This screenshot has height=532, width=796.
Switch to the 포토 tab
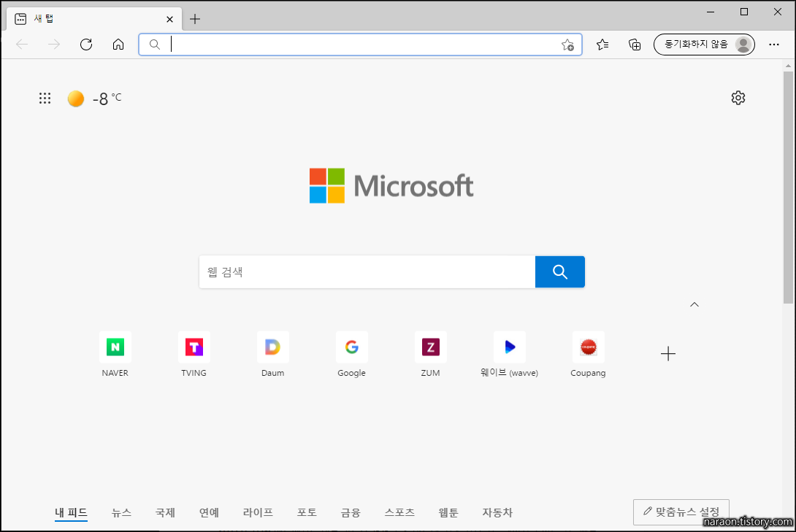307,513
